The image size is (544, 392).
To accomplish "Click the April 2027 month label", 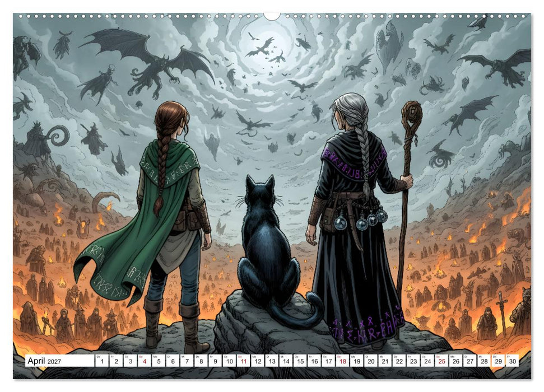I will point(44,361).
